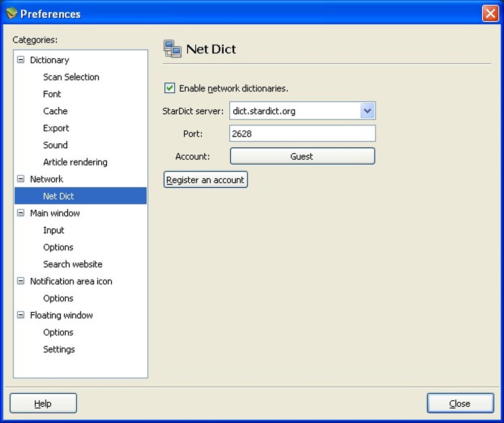Screen dimensions: 504x423
Task: Click the StarDict server text field
Action: (295, 111)
